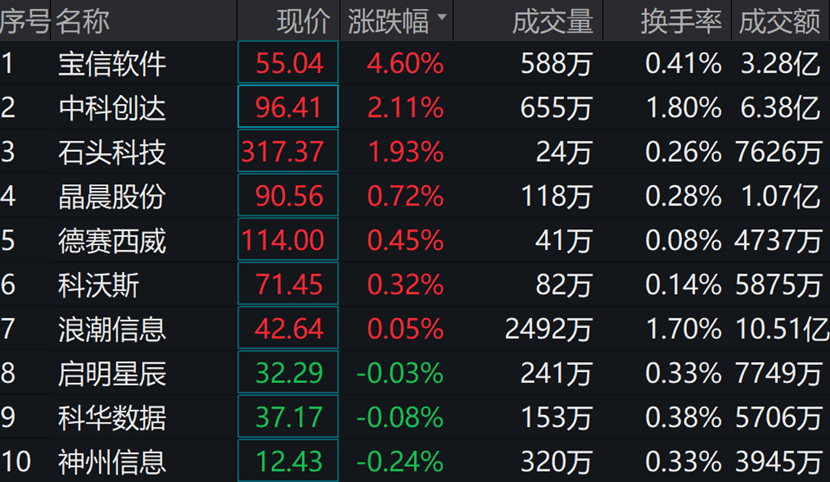Click the change value 1.93%
830x482 pixels.
pyautogui.click(x=405, y=152)
